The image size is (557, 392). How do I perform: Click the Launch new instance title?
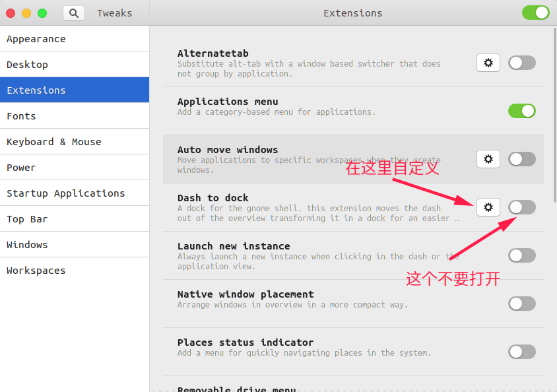(x=234, y=246)
